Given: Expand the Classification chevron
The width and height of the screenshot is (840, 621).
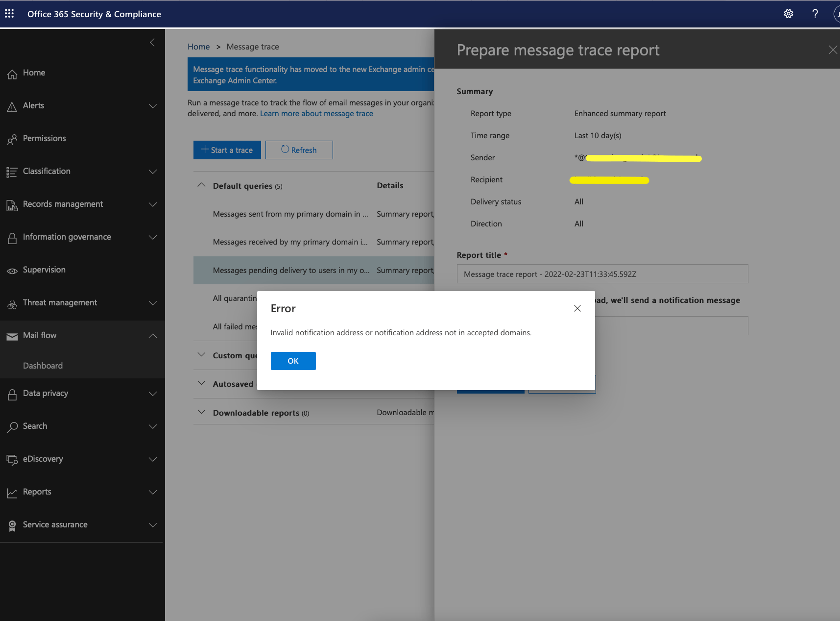Looking at the screenshot, I should [153, 172].
